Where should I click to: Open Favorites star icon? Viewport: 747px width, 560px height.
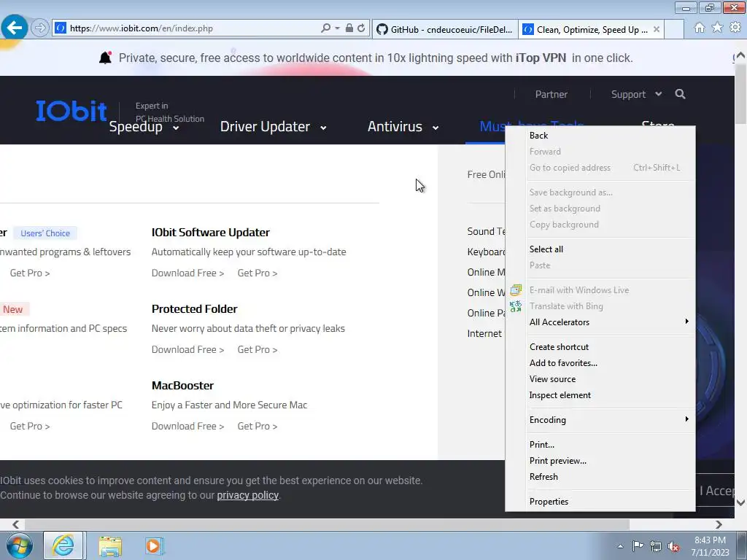click(x=718, y=28)
